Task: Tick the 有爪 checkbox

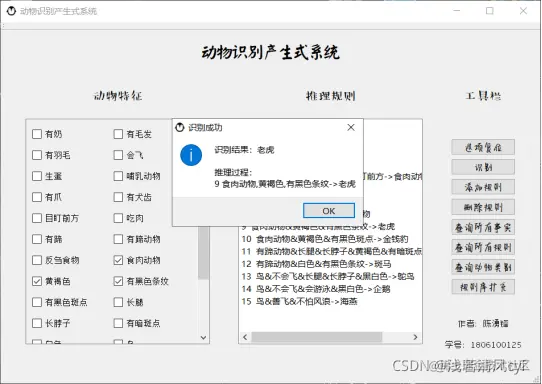Action: tap(37, 197)
